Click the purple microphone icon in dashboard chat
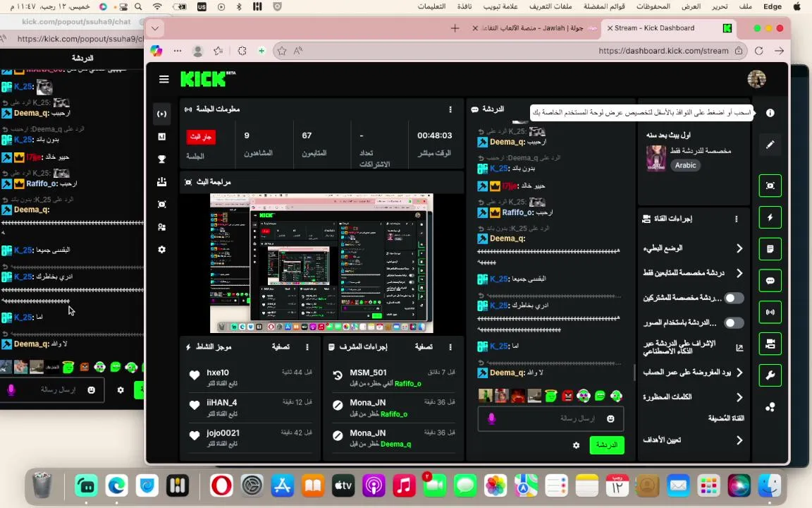 point(491,418)
